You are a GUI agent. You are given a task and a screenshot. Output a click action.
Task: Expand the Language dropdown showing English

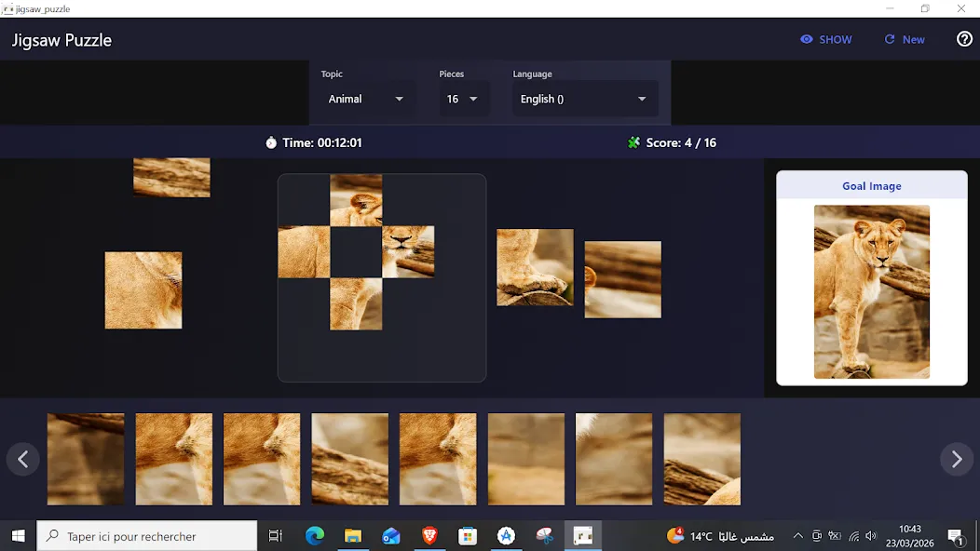pos(584,99)
